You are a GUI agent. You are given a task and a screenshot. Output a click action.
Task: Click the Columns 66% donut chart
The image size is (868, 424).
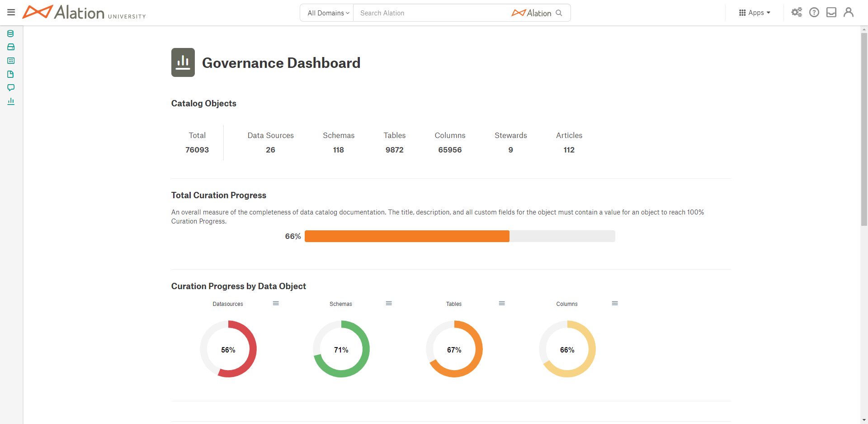pos(567,349)
